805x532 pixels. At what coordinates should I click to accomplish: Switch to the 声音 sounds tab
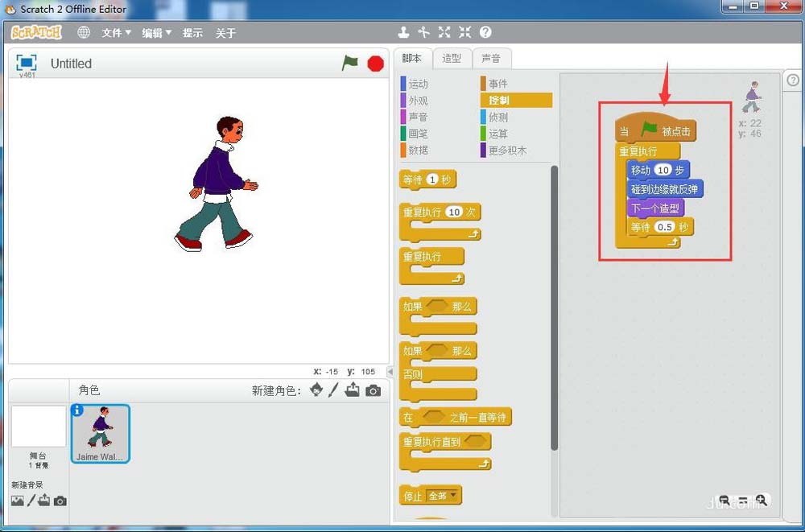click(491, 59)
